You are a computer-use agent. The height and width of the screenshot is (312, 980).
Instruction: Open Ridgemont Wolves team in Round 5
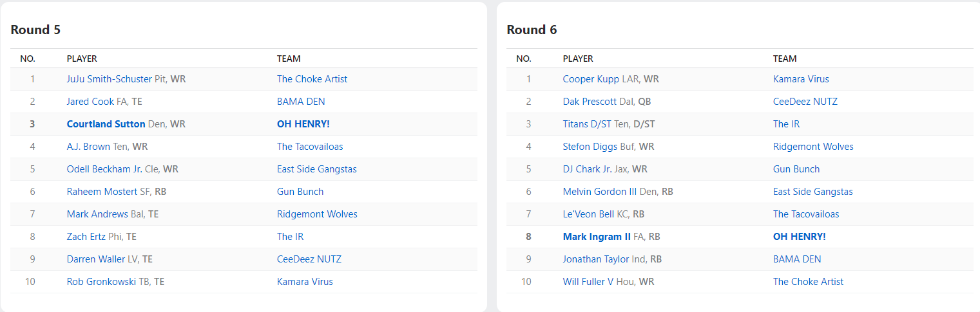point(317,214)
